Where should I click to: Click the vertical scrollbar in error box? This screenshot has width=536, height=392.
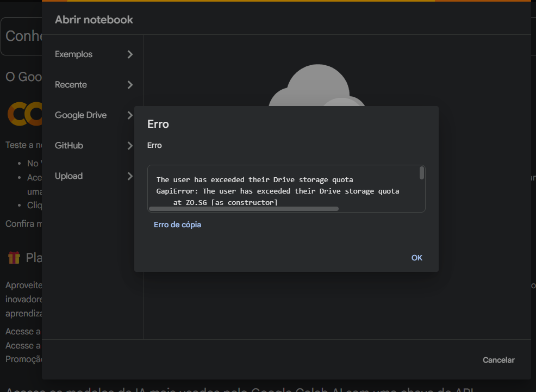[x=421, y=172]
